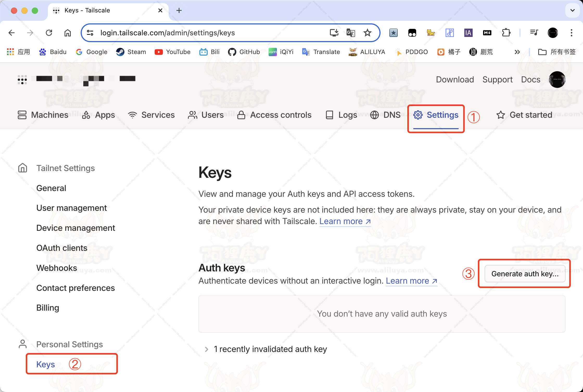The image size is (583, 392).
Task: Open the PDDGO bookmark
Action: coord(411,52)
